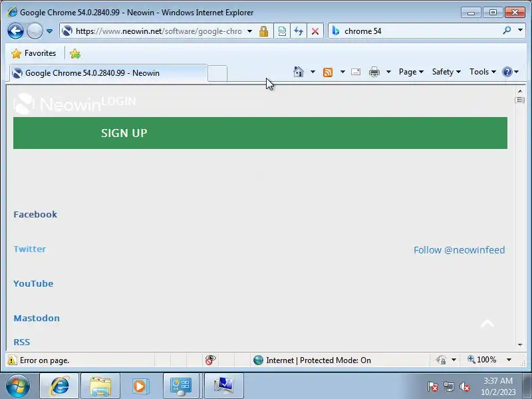Open the Facebook link
Viewport: 532px width, 399px height.
[x=35, y=214]
